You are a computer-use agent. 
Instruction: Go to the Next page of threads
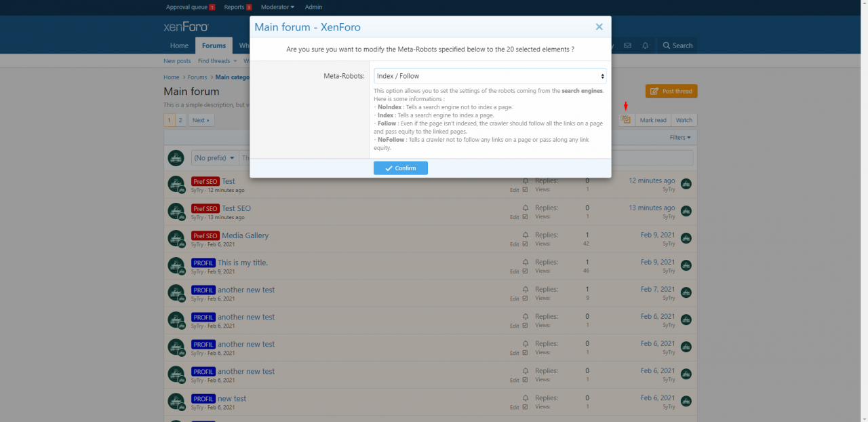coord(201,120)
